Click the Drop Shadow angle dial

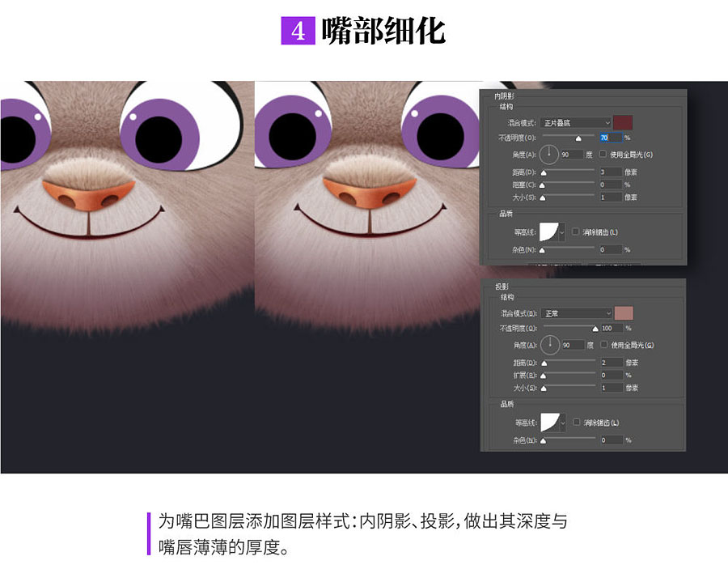point(550,345)
